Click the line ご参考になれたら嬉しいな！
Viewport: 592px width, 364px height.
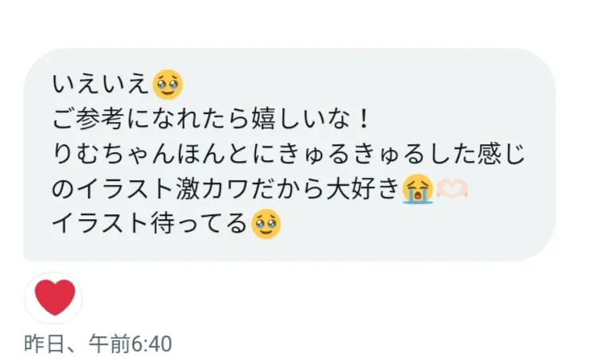coord(211,119)
